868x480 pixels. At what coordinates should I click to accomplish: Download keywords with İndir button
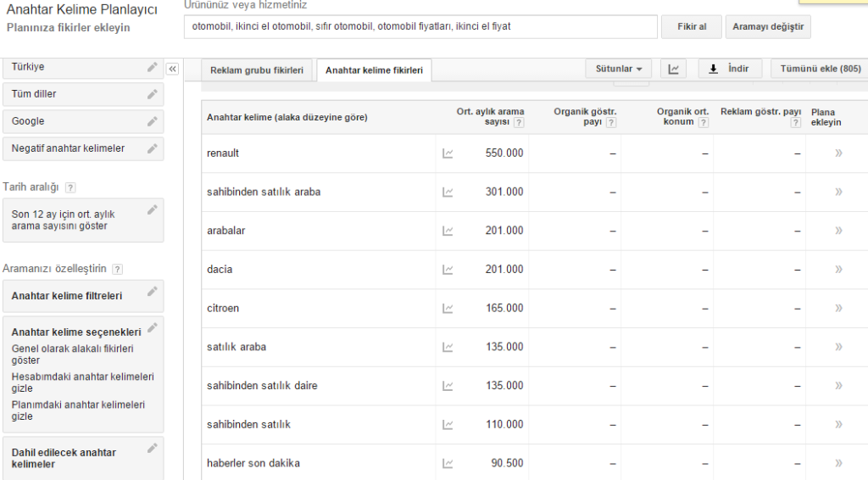[x=730, y=70]
